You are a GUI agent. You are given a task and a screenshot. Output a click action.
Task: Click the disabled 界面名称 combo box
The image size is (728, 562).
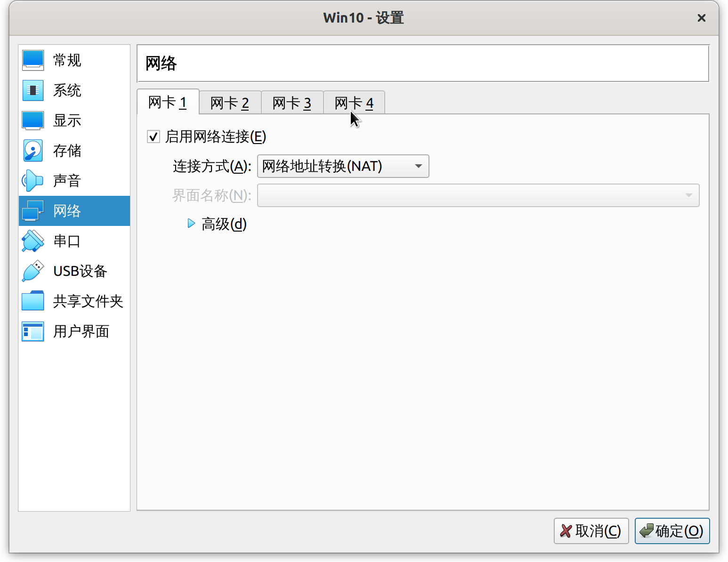pyautogui.click(x=477, y=195)
